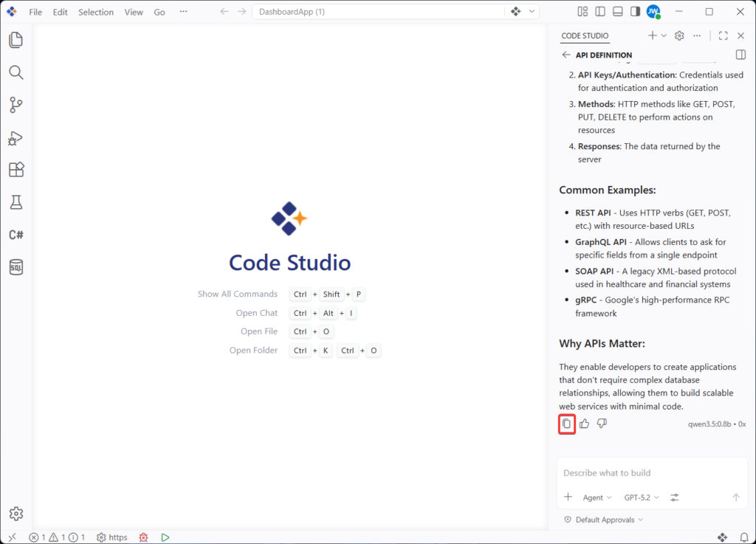The image size is (756, 544).
Task: Expand new chat options chevron
Action: 664,35
